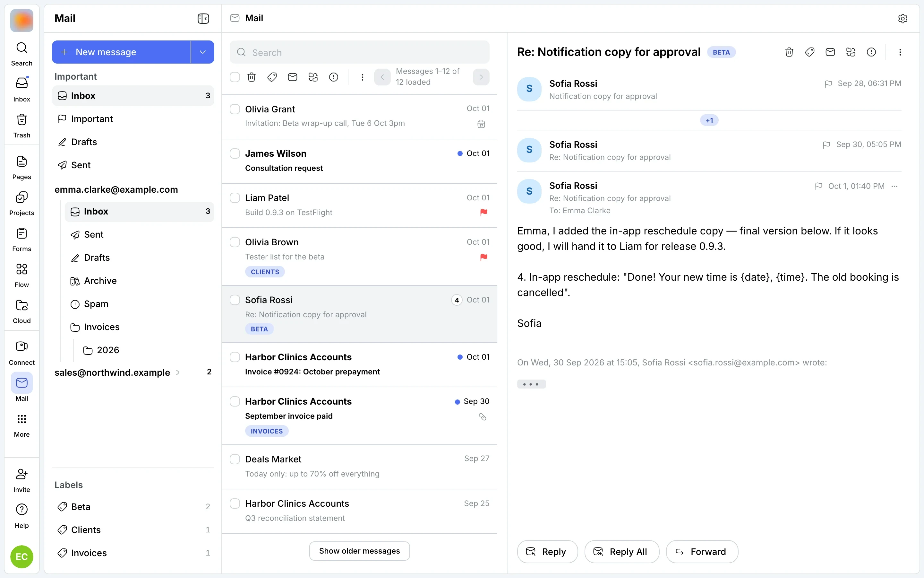Open the September invoice paid email
The height and width of the screenshot is (578, 924).
[x=359, y=416]
